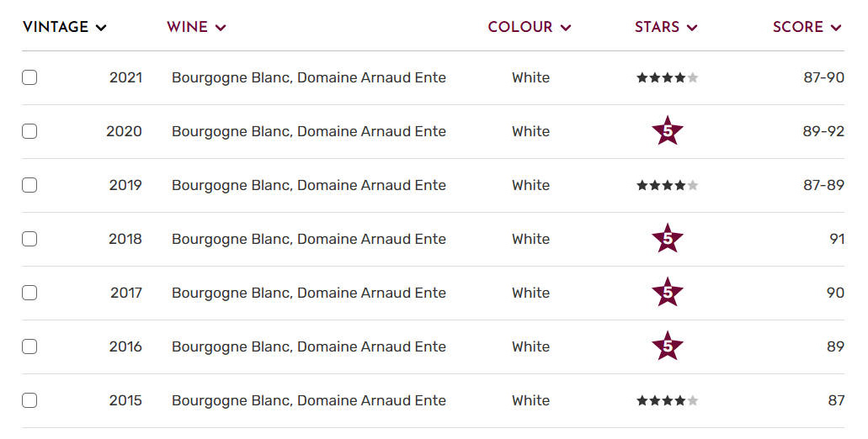Sort by the Score column header
Image resolution: width=868 pixels, height=439 pixels.
pos(807,27)
